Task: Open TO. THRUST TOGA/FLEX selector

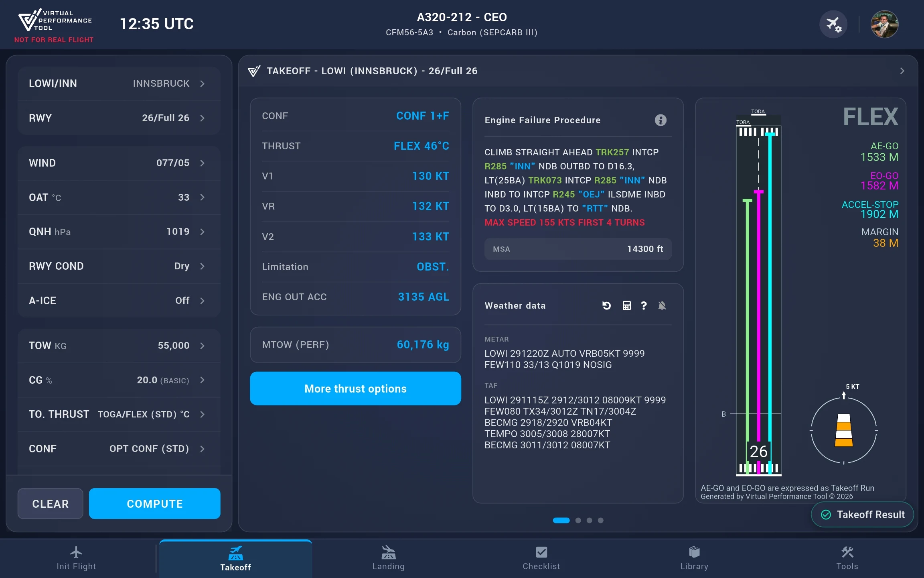Action: coord(119,414)
